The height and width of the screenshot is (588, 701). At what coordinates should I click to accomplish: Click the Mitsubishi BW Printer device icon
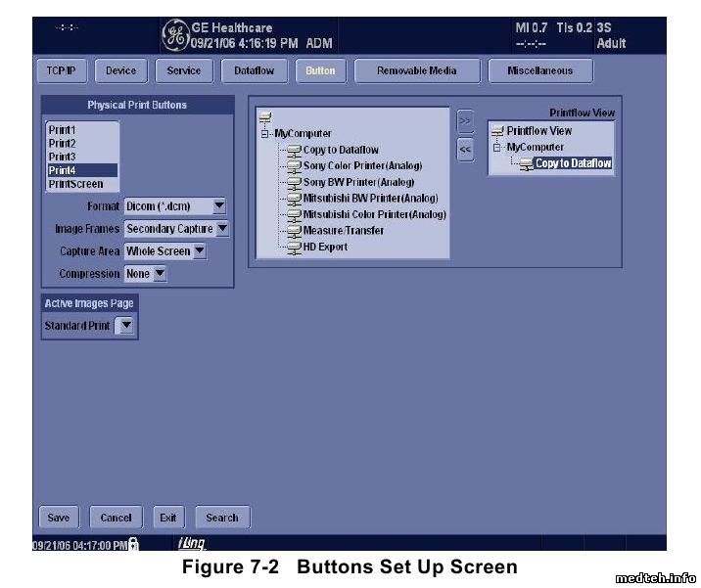coord(295,199)
